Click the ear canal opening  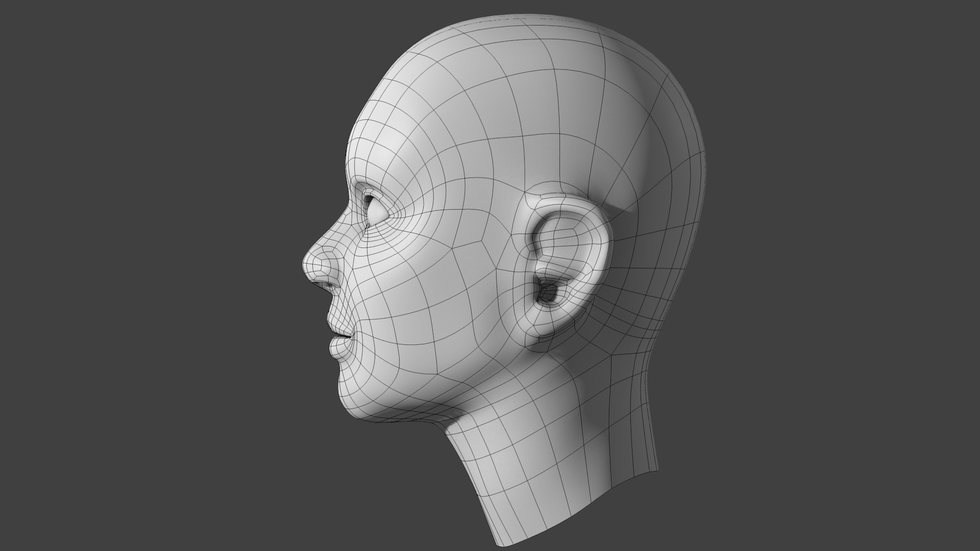[547, 293]
